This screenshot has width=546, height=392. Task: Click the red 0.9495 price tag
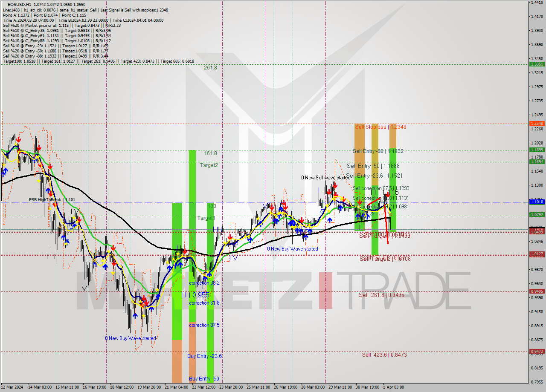click(x=537, y=291)
